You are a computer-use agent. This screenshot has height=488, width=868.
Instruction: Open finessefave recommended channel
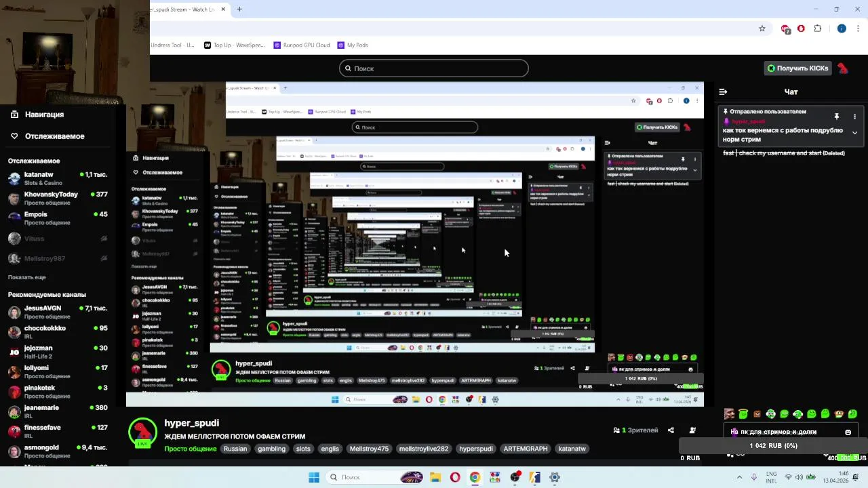pyautogui.click(x=58, y=432)
